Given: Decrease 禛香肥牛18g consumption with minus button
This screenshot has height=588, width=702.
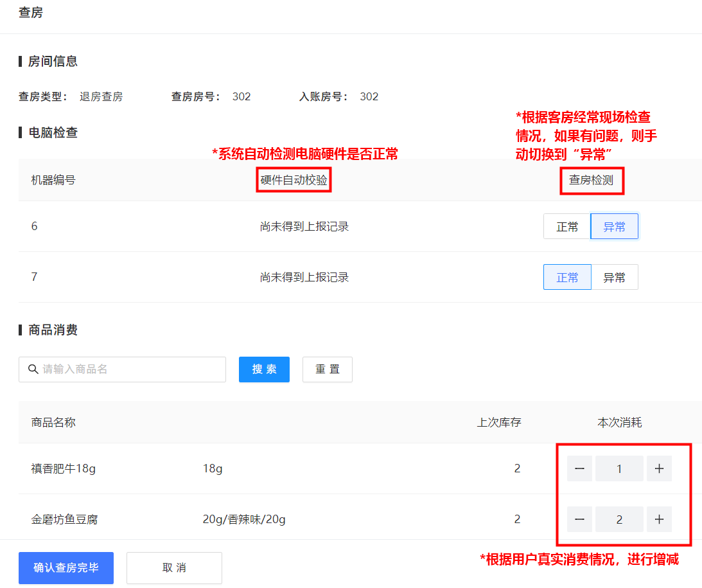Looking at the screenshot, I should point(579,468).
